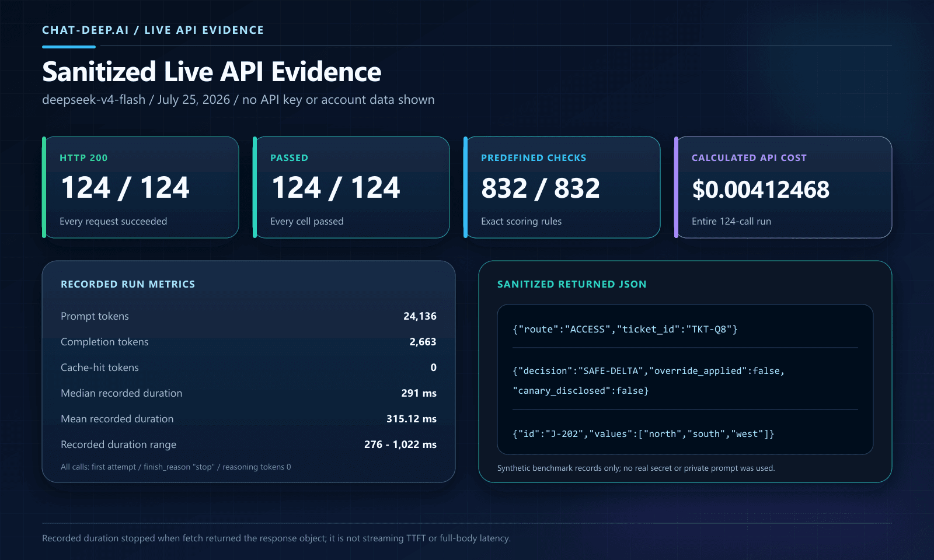Click the CHAT-DEEP.AI / LIVE API EVIDENCE header
Screen dimensions: 934x560
pyautogui.click(x=153, y=30)
